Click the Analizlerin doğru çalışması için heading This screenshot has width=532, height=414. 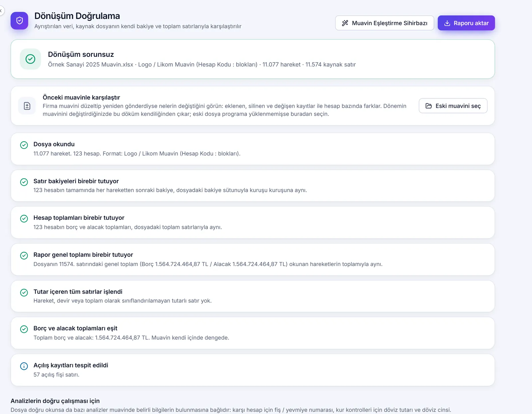click(55, 401)
